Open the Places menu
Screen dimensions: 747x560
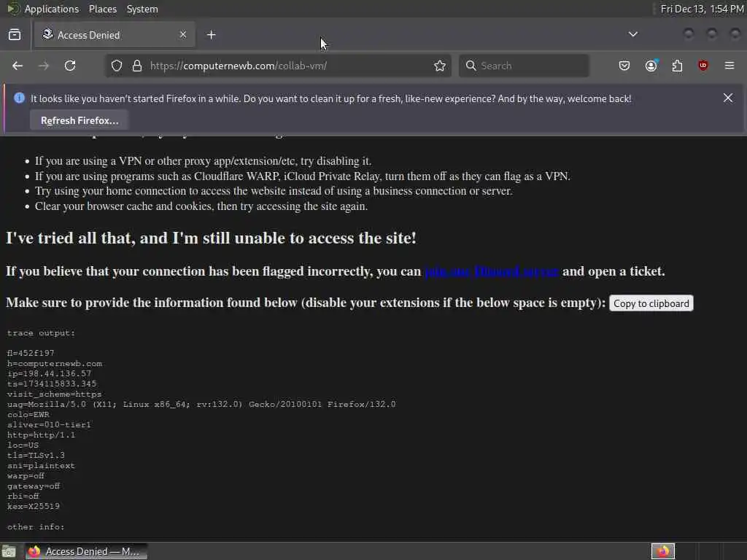point(102,9)
